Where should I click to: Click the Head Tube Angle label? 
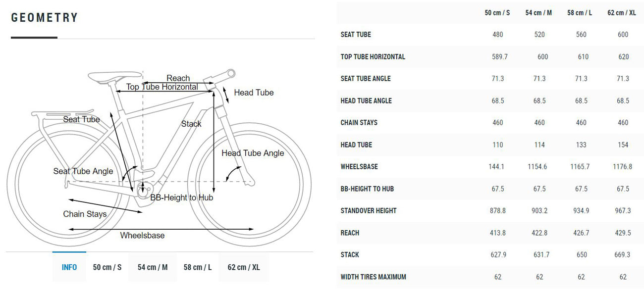click(x=253, y=153)
